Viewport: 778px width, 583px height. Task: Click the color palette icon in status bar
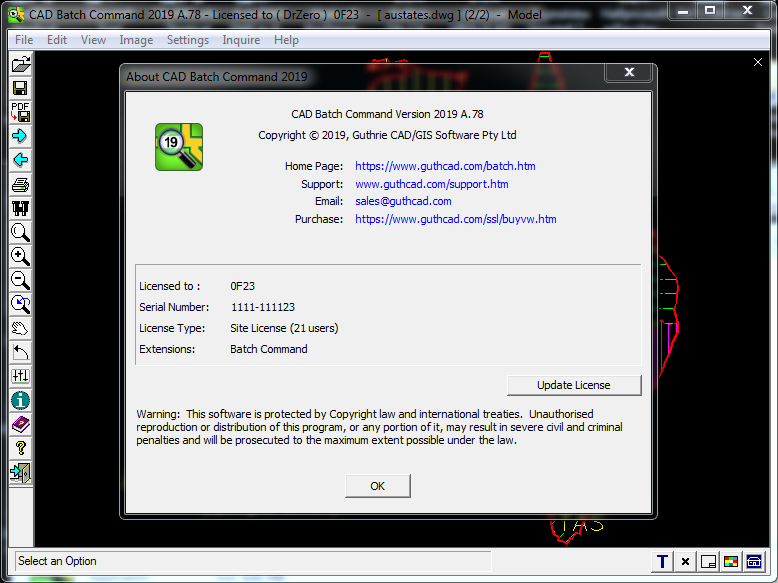click(x=731, y=562)
